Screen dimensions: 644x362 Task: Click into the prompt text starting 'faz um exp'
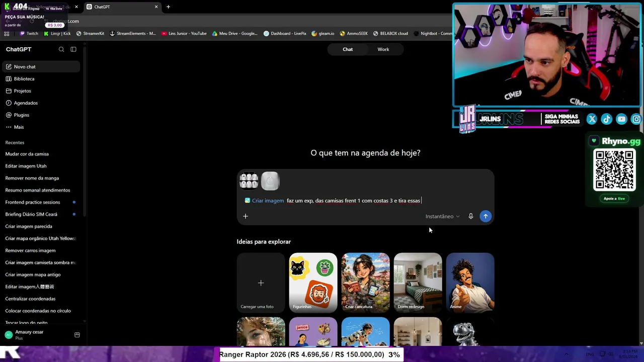[353, 201]
